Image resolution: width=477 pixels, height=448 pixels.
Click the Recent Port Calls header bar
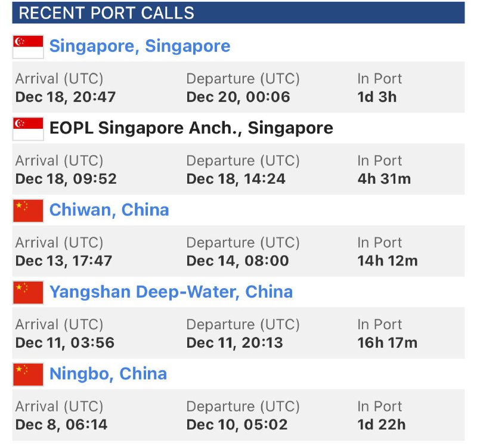(x=238, y=13)
